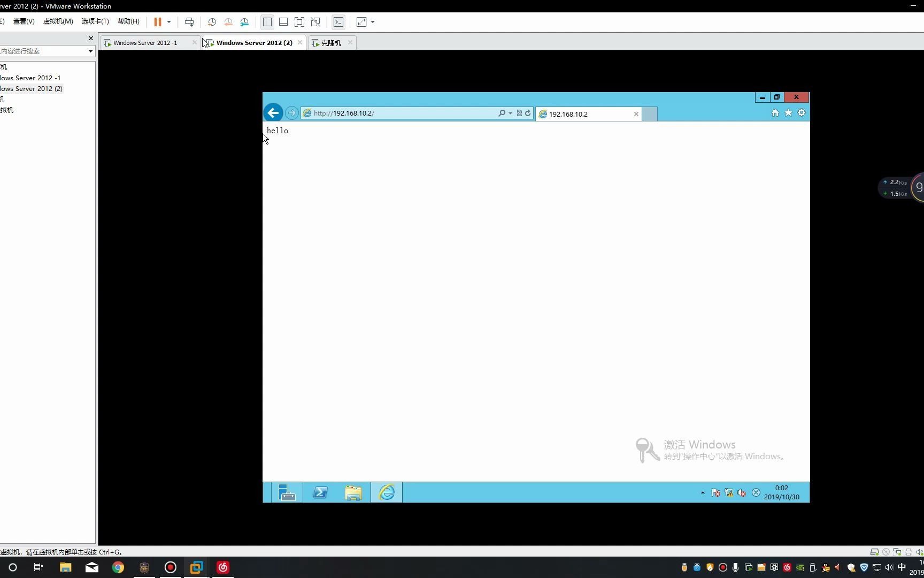Click inside the IE address bar
Screen dimensions: 924x578
[401, 113]
